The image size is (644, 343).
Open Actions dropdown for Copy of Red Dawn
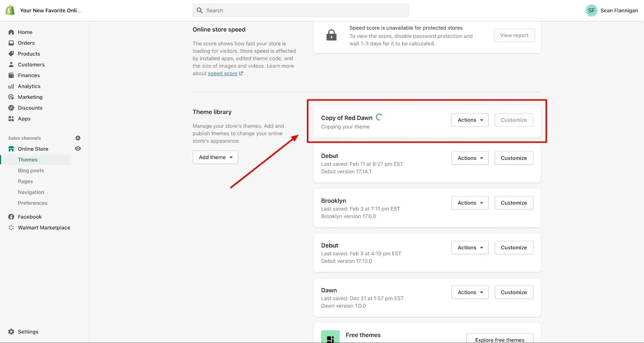470,120
